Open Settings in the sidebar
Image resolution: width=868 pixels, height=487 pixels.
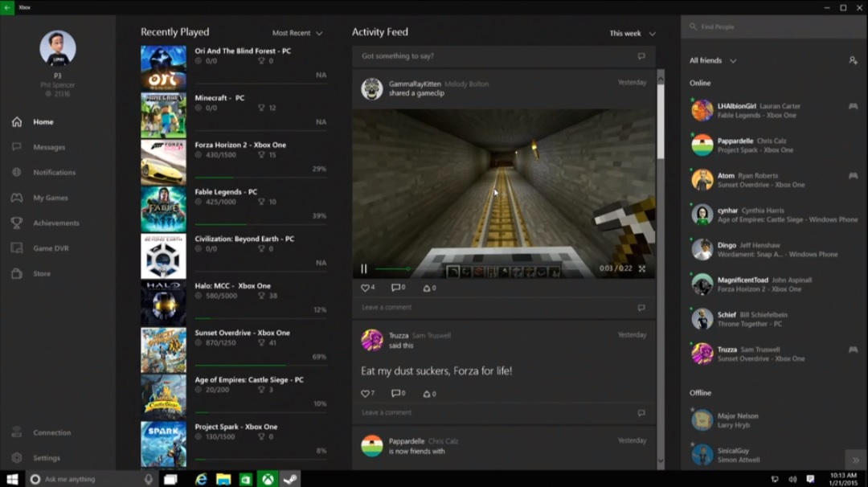point(46,458)
